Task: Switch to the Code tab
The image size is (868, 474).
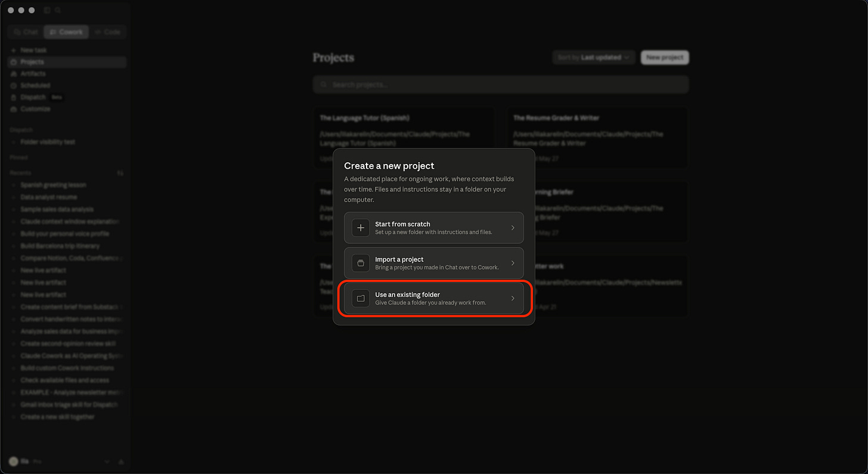Action: [107, 32]
